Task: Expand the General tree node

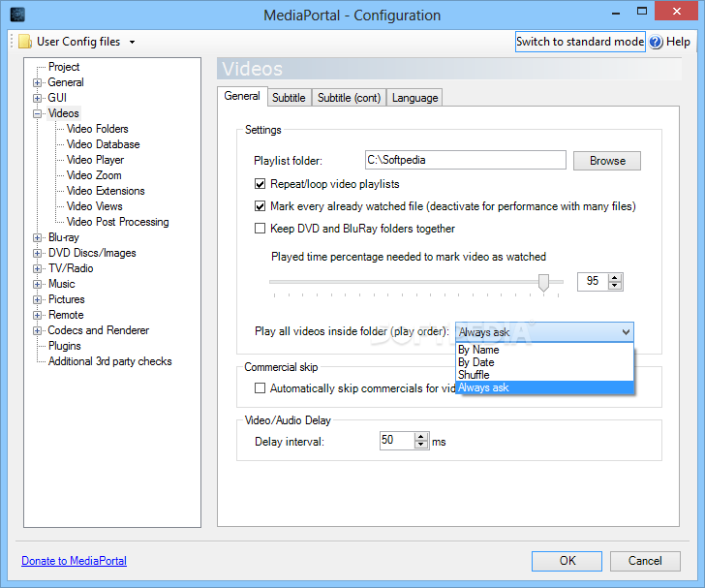Action: click(x=38, y=82)
